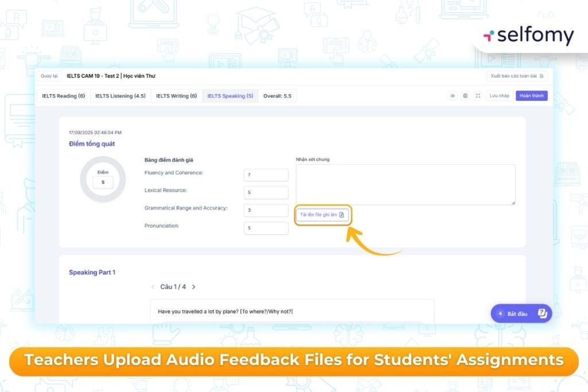Click the Selfomy logo
The image size is (588, 392).
click(528, 36)
